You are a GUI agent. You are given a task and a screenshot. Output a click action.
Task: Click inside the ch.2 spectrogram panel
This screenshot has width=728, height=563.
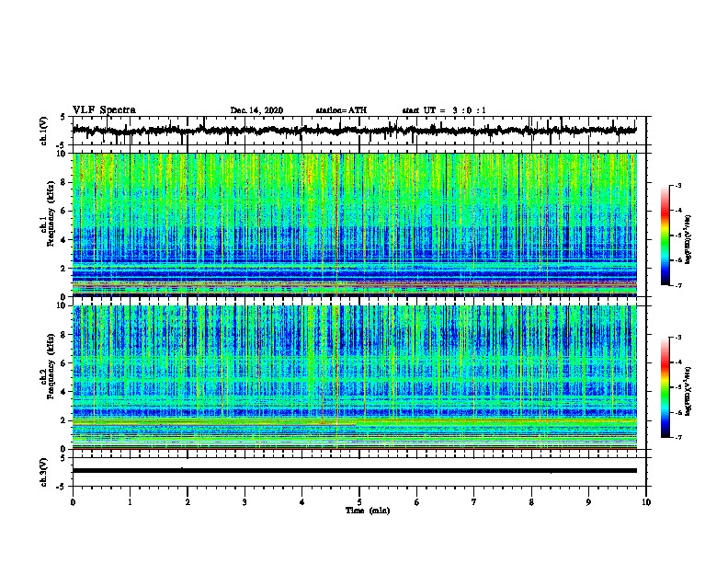pos(354,377)
